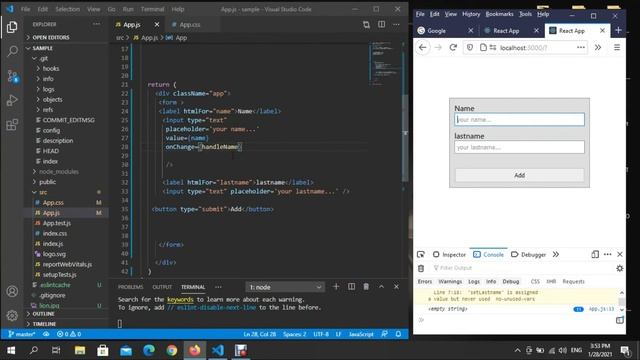The image size is (640, 360).
Task: Open Manage gear in VS Code
Action: 12,315
